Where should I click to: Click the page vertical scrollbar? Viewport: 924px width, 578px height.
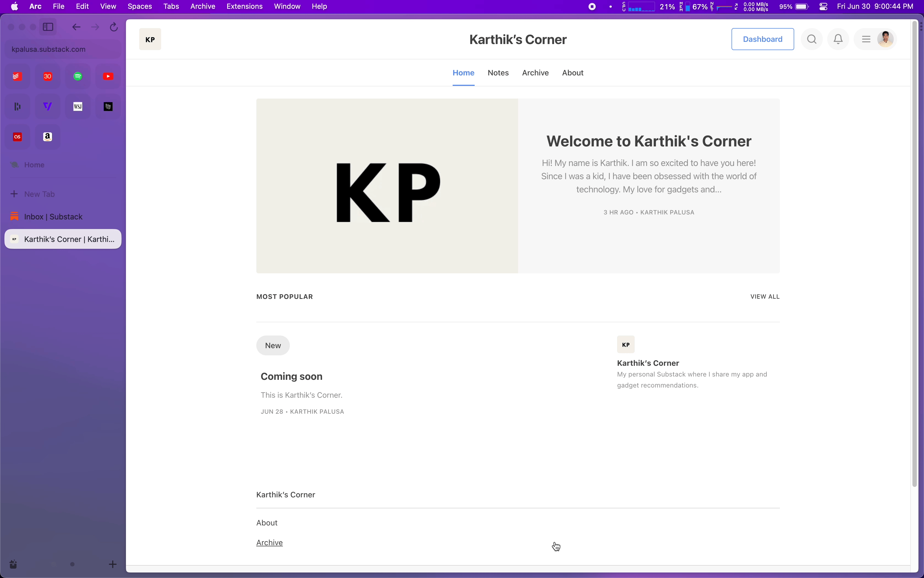click(x=915, y=254)
